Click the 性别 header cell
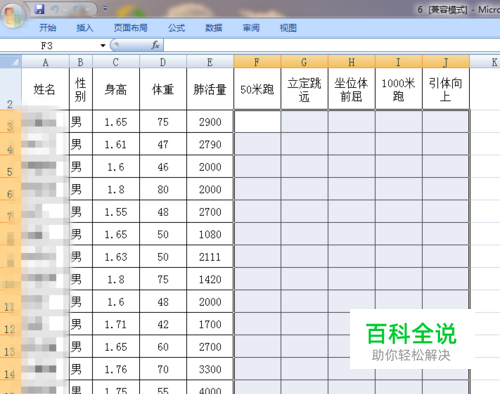This screenshot has height=394, width=500. 81,89
